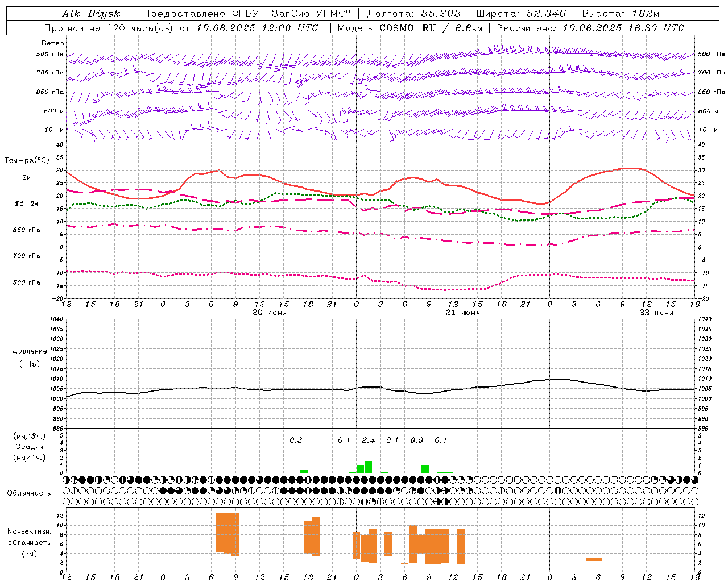This screenshot has height=582, width=728.
Task: Click the '0.9' precipitation amount
Action: [417, 440]
